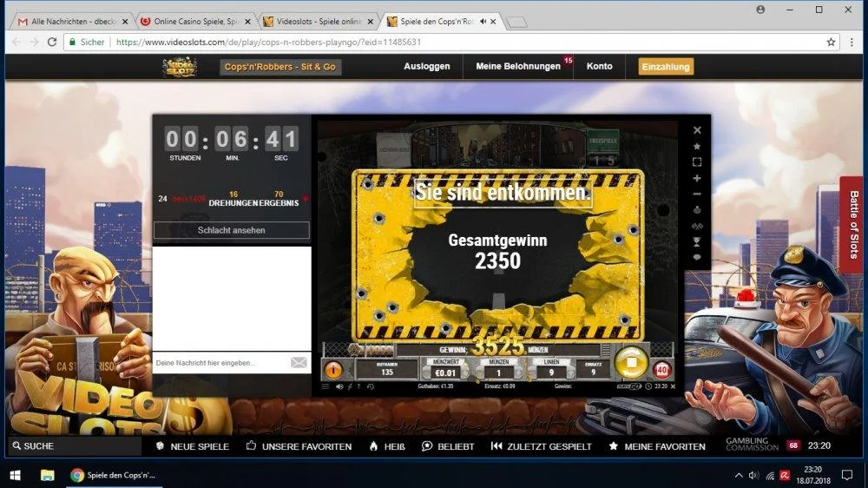Image resolution: width=868 pixels, height=488 pixels.
Task: Open the game hamburger menu icon
Action: point(325,386)
